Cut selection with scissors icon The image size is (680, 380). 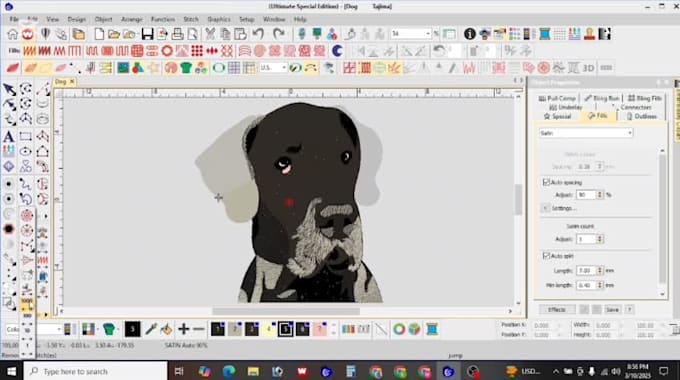(x=210, y=34)
